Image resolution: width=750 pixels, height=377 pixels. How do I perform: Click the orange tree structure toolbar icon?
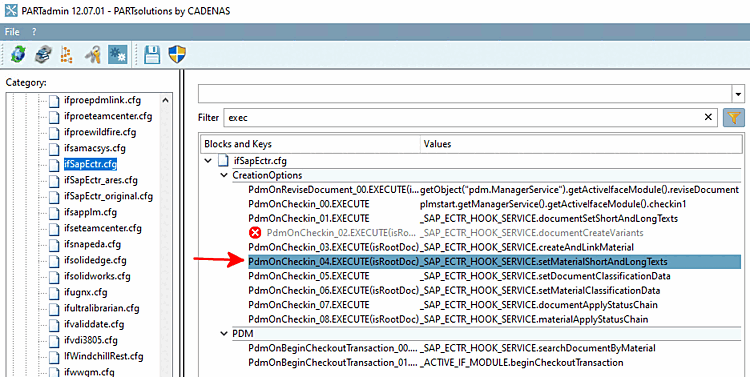pyautogui.click(x=67, y=55)
